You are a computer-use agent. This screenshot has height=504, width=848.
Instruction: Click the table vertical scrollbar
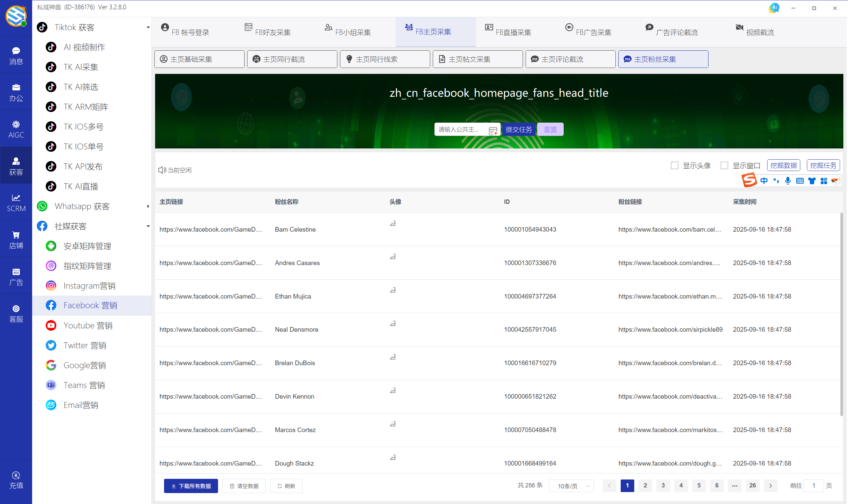pyautogui.click(x=842, y=314)
